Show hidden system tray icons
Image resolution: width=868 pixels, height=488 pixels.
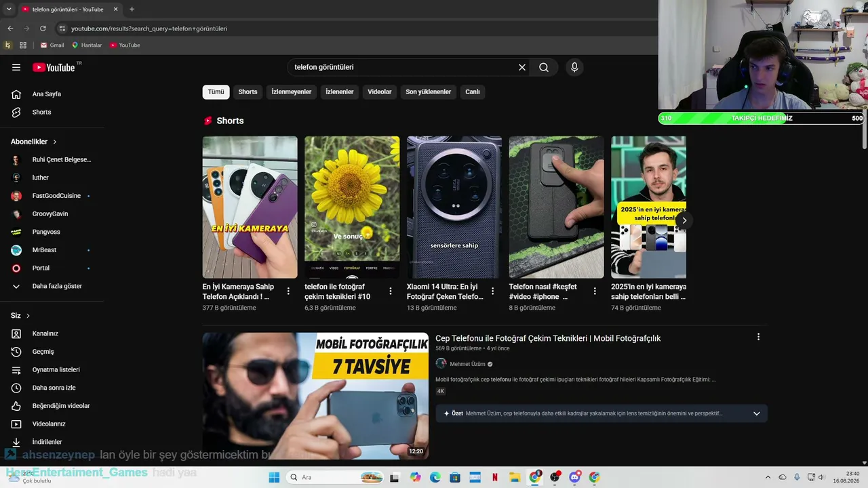click(x=768, y=477)
